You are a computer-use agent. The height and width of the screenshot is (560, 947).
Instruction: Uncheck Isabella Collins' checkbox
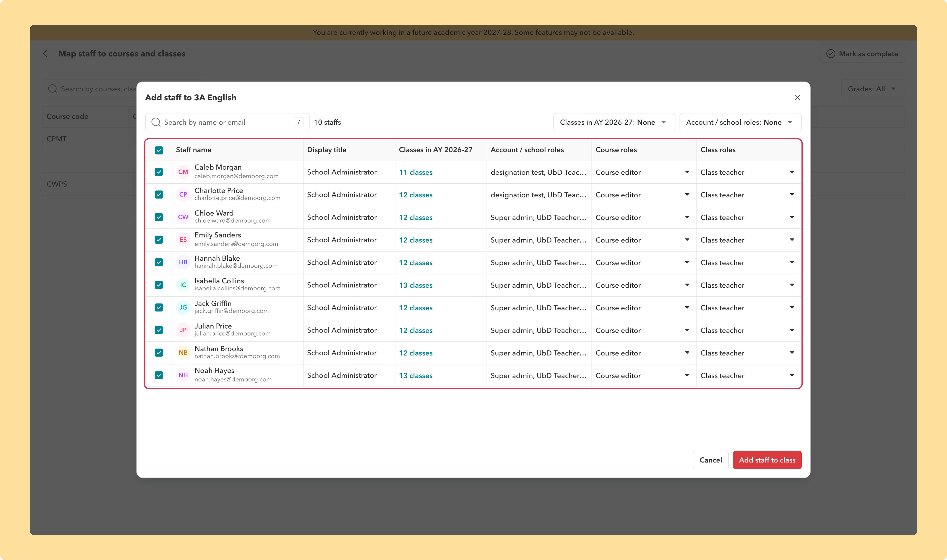(x=159, y=285)
